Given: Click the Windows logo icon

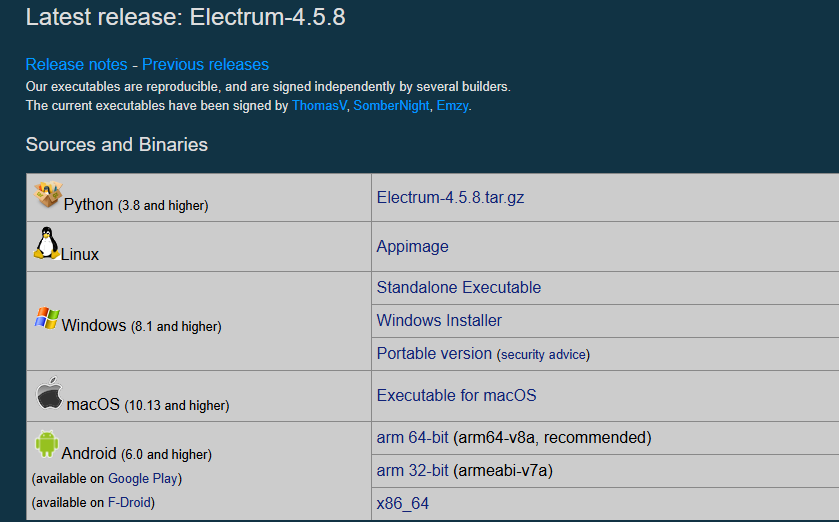Looking at the screenshot, I should pyautogui.click(x=47, y=319).
